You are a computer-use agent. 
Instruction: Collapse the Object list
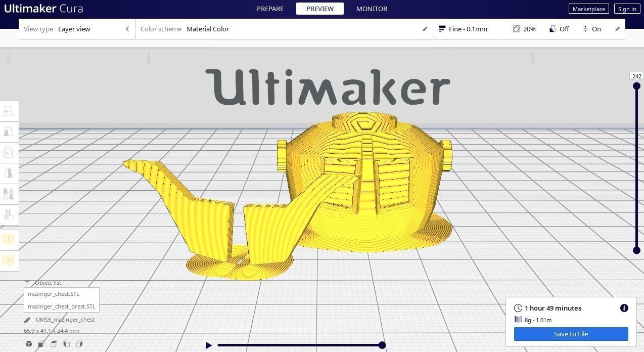pyautogui.click(x=27, y=282)
